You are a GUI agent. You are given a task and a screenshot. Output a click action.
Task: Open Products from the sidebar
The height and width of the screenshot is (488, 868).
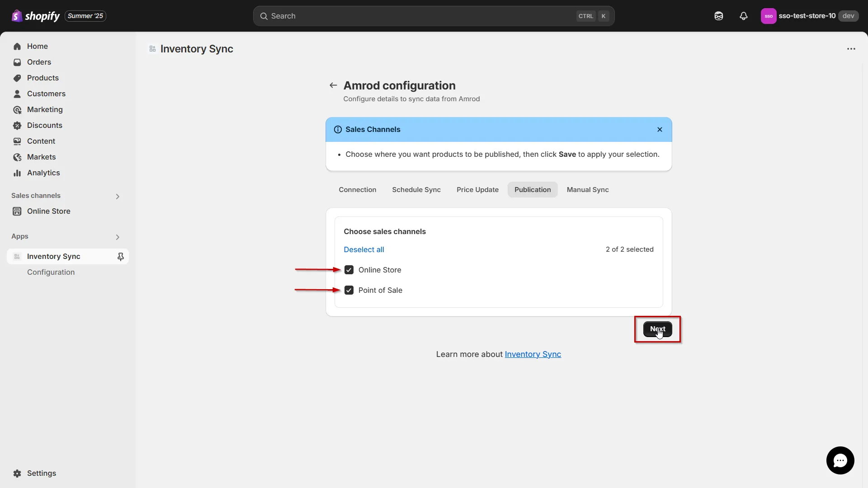(x=43, y=78)
